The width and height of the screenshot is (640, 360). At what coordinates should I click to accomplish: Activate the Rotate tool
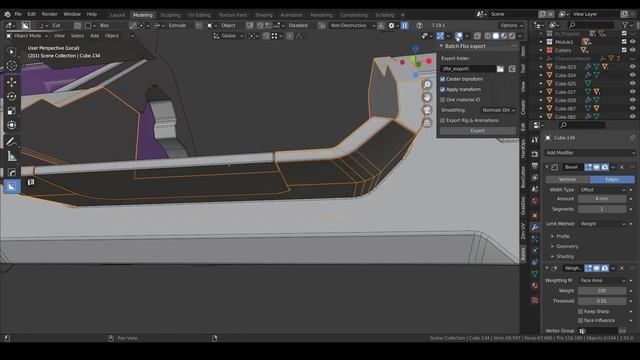pos(11,97)
